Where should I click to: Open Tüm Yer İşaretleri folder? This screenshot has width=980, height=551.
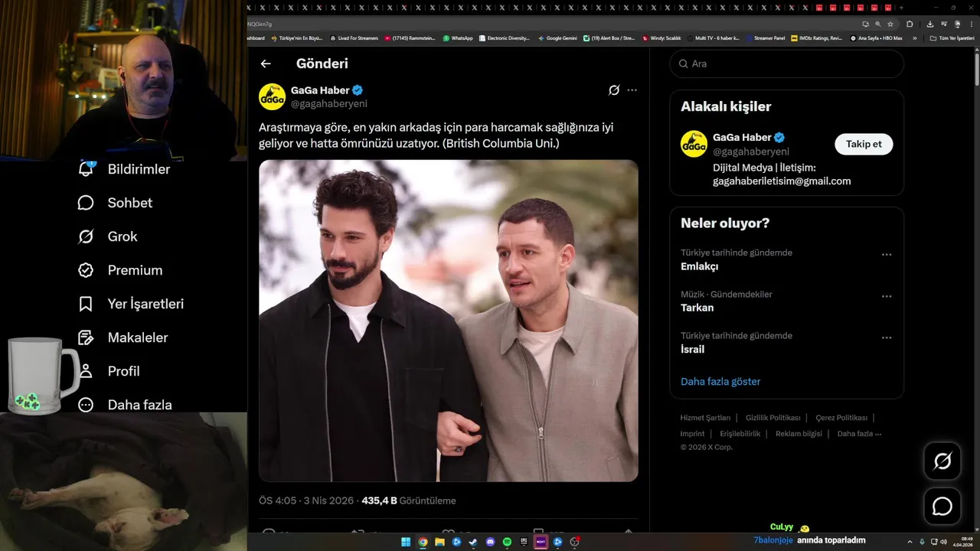pos(952,37)
